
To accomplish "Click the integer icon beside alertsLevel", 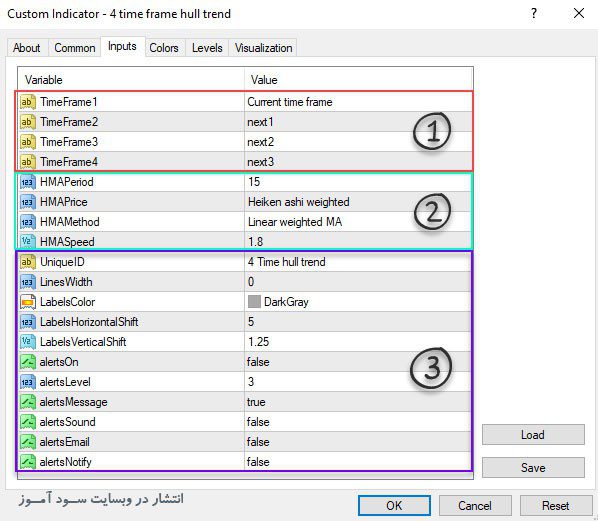I will 28,382.
